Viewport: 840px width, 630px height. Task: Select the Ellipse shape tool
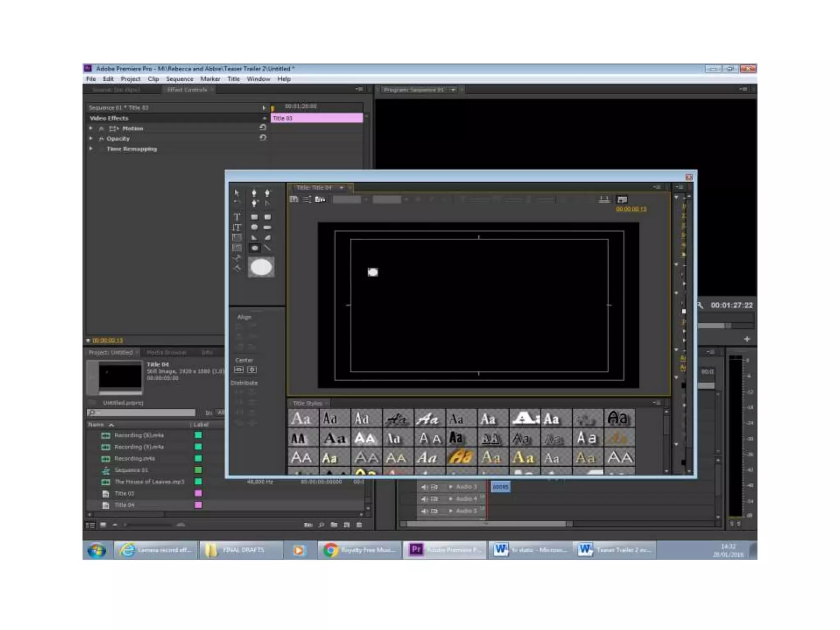[x=254, y=248]
